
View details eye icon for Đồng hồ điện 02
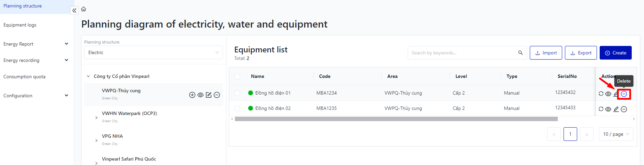(x=608, y=109)
